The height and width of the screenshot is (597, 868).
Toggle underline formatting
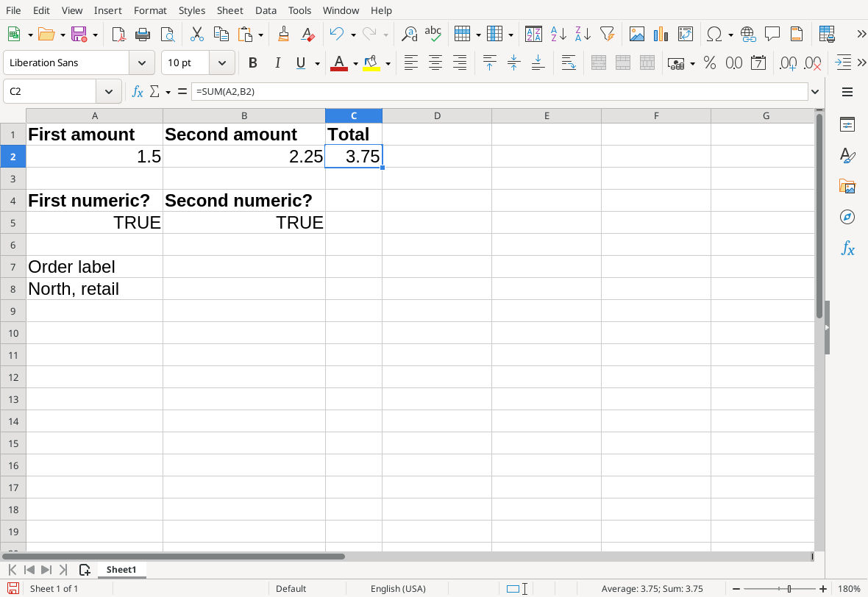coord(301,63)
